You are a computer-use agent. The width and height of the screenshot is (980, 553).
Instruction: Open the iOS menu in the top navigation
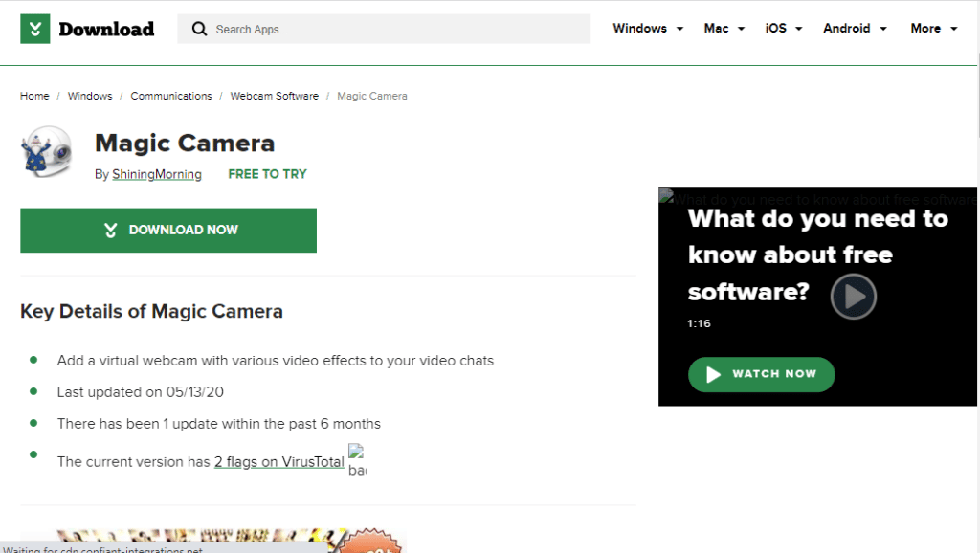(x=783, y=28)
